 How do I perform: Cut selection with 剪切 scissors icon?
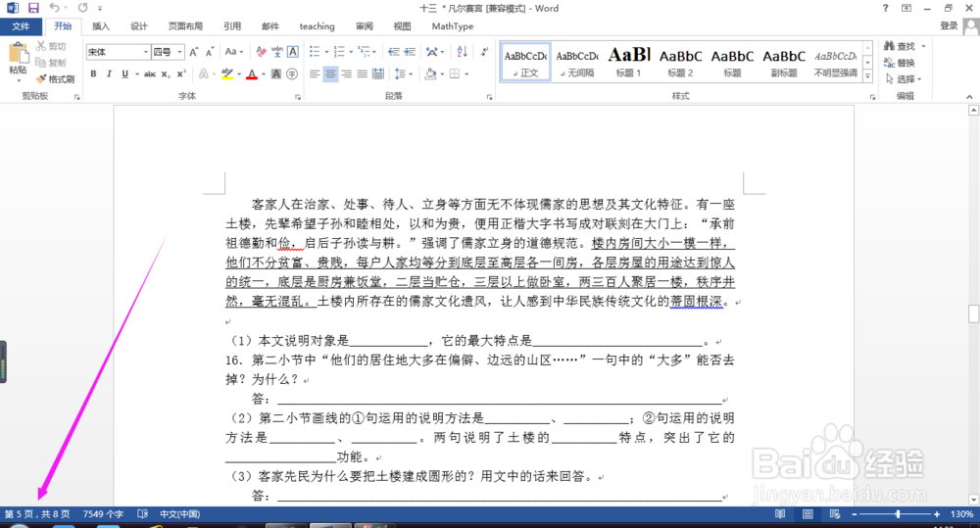[51, 46]
